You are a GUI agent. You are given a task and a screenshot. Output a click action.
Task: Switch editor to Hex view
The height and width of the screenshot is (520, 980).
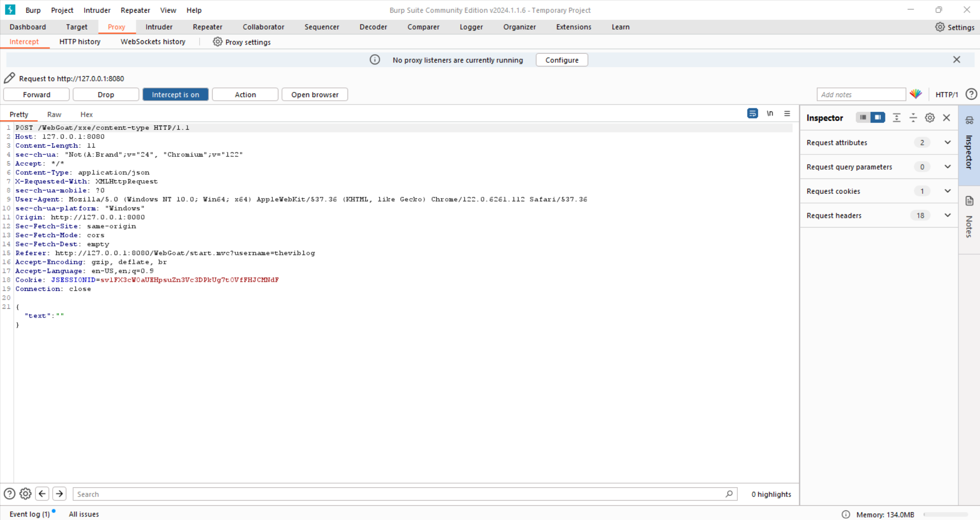pos(86,115)
